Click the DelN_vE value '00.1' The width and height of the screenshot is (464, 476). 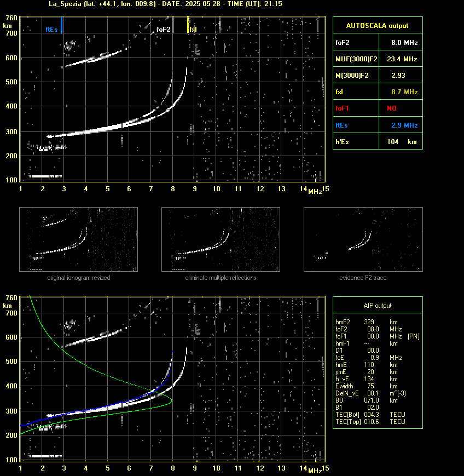373,393
